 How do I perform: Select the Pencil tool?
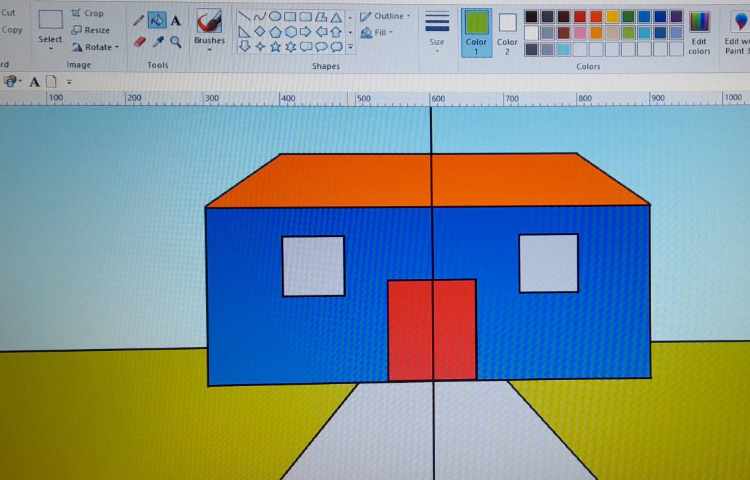click(x=139, y=20)
